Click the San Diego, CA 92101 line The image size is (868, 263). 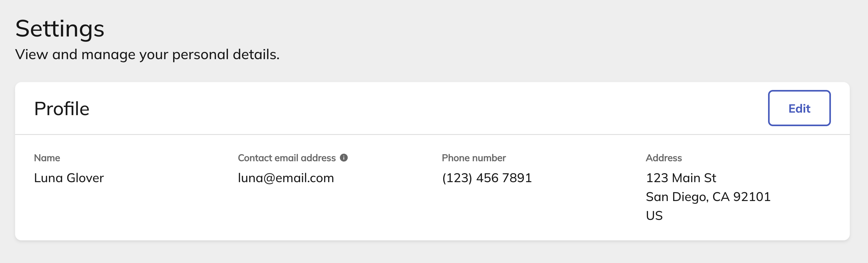[x=708, y=197]
